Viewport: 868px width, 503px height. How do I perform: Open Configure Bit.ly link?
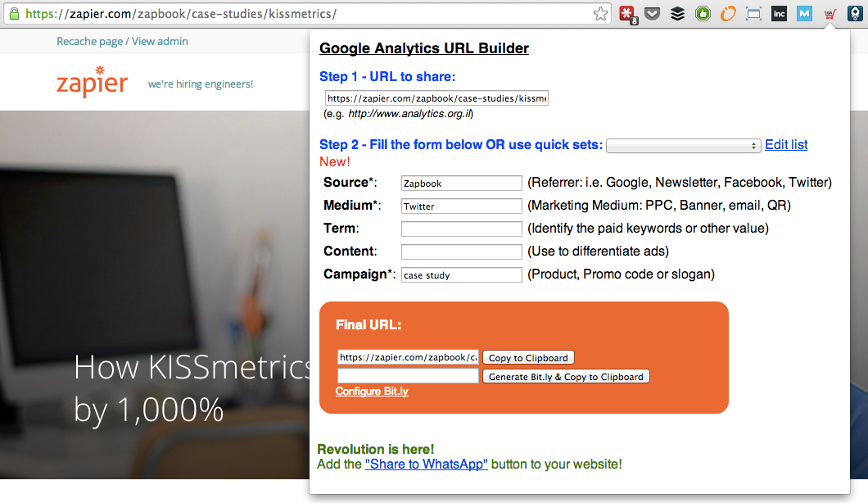pyautogui.click(x=372, y=391)
